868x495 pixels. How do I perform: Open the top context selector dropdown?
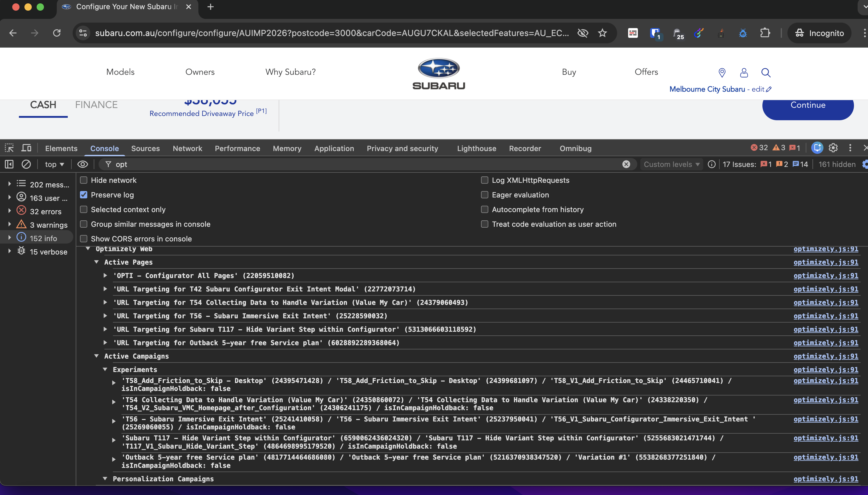54,164
